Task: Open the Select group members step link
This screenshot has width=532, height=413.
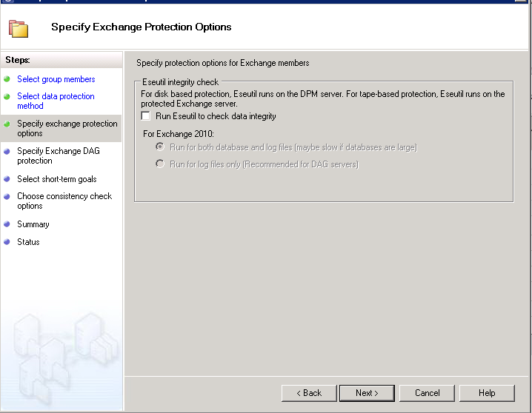Action: (x=56, y=79)
